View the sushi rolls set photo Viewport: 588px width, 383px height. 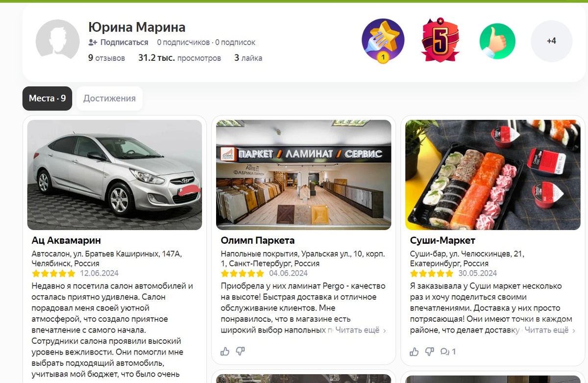coord(493,175)
